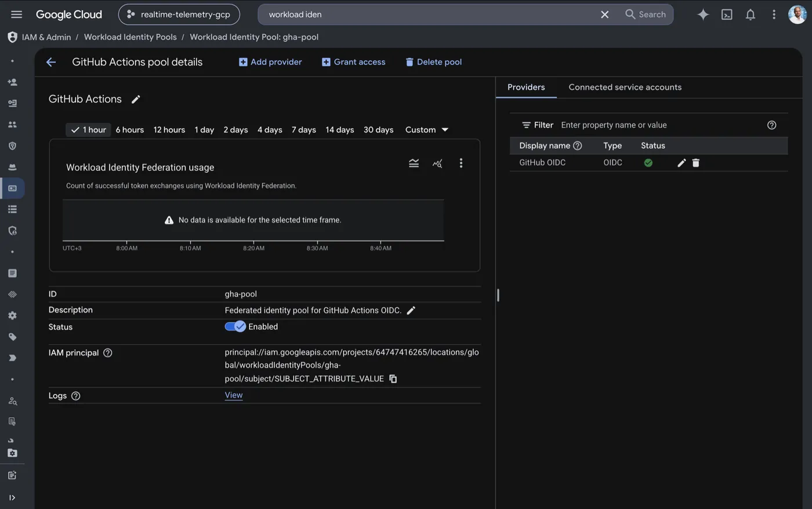Click the panel resize divider handle

tap(498, 295)
